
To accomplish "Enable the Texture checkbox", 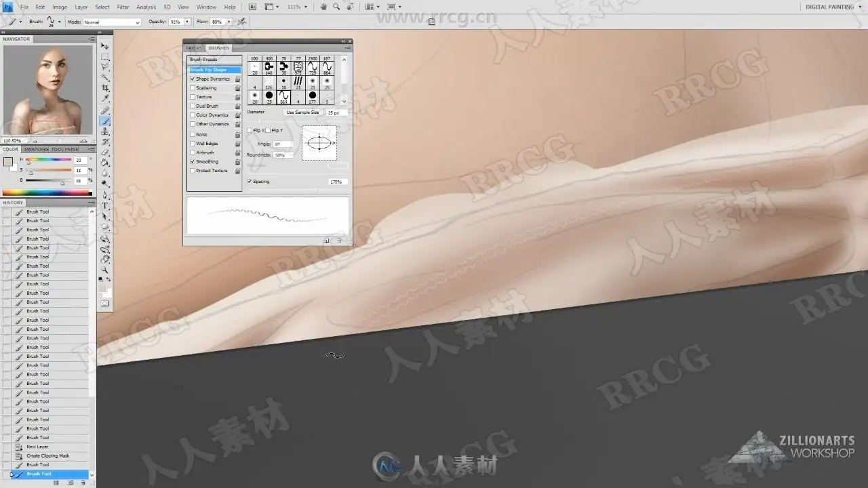I will click(193, 97).
